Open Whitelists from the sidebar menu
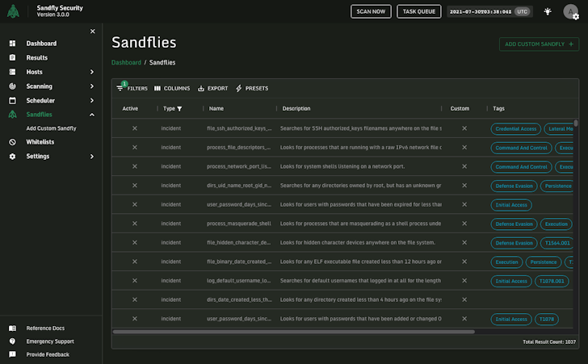Screen dimensions: 588x364 coord(40,142)
